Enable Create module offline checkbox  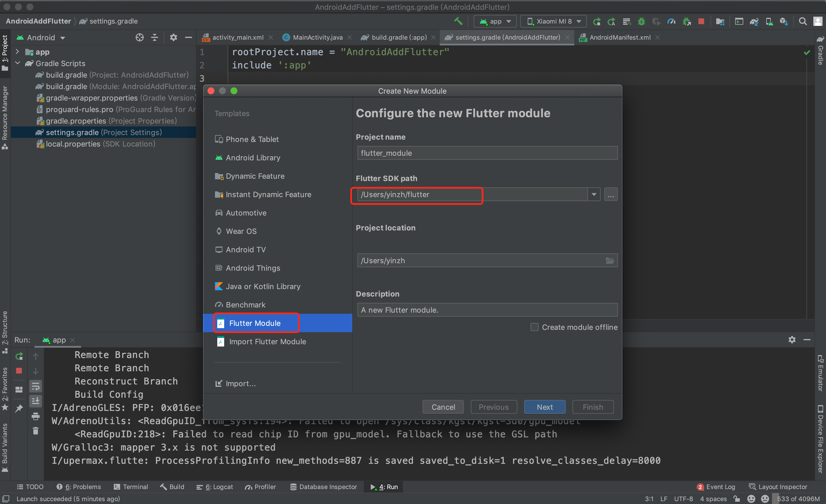534,327
